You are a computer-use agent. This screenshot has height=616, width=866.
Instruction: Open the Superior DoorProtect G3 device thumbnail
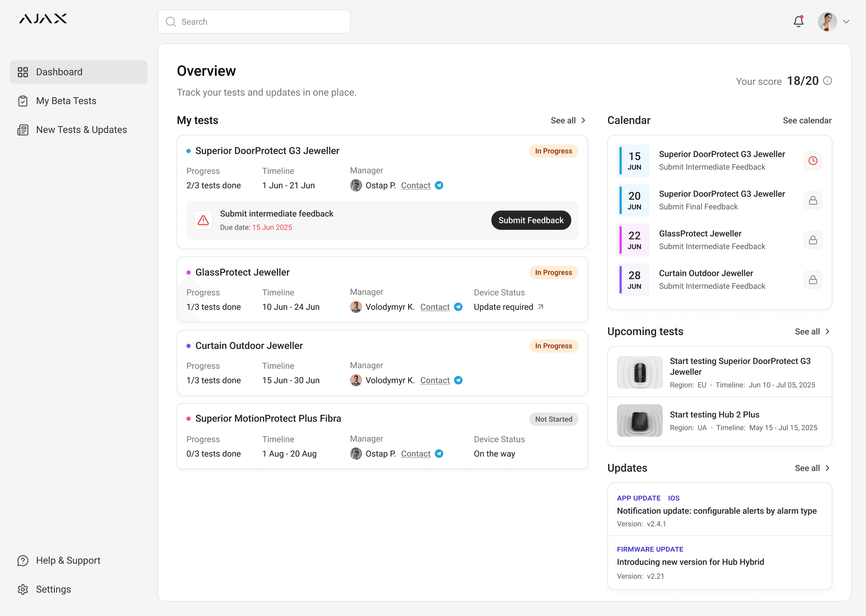click(x=640, y=372)
